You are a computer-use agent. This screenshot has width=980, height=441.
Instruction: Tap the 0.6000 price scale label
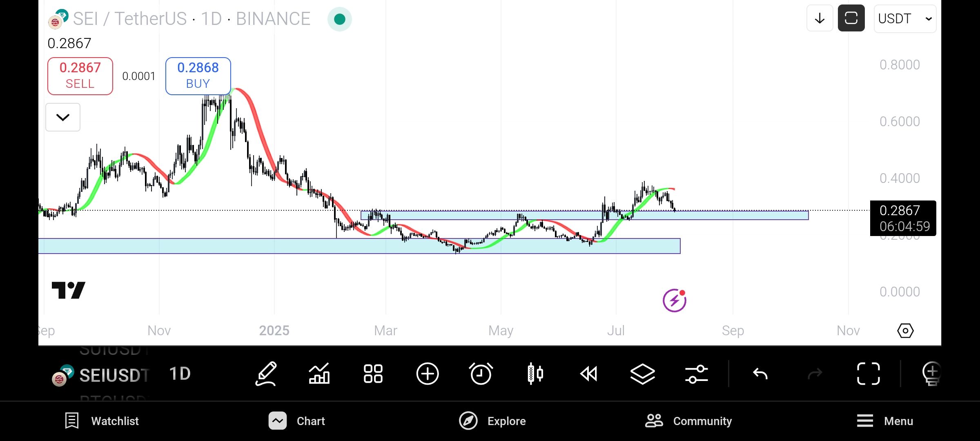tap(900, 121)
